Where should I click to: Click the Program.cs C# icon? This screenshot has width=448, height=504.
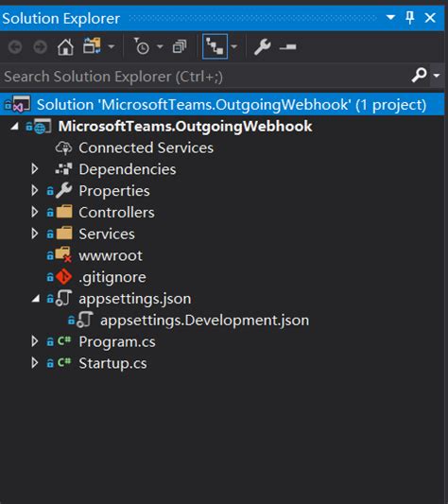[64, 340]
